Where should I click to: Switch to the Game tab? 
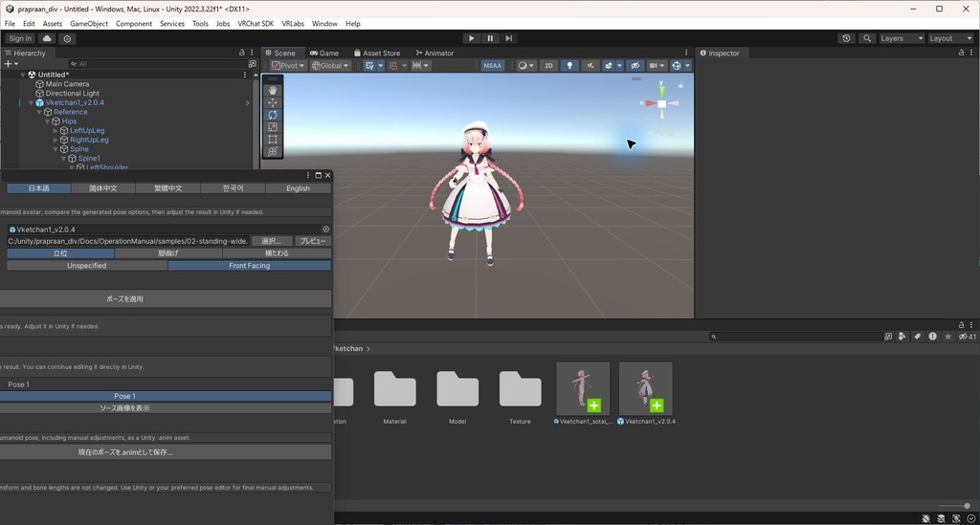click(x=324, y=53)
